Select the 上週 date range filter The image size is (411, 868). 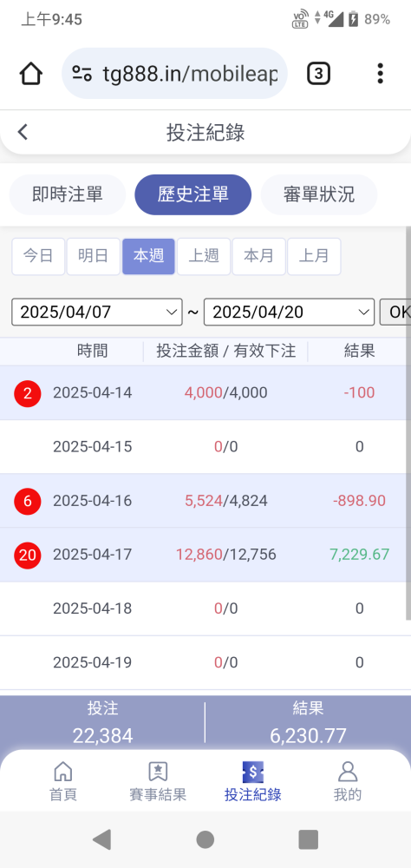point(204,256)
